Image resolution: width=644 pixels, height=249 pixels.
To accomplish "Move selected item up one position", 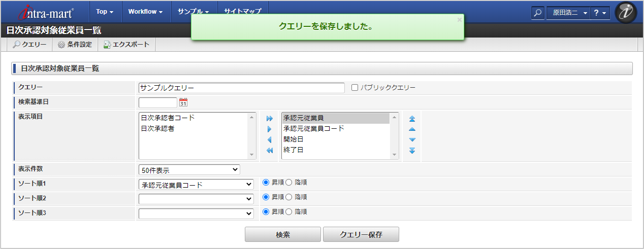I will tap(412, 129).
